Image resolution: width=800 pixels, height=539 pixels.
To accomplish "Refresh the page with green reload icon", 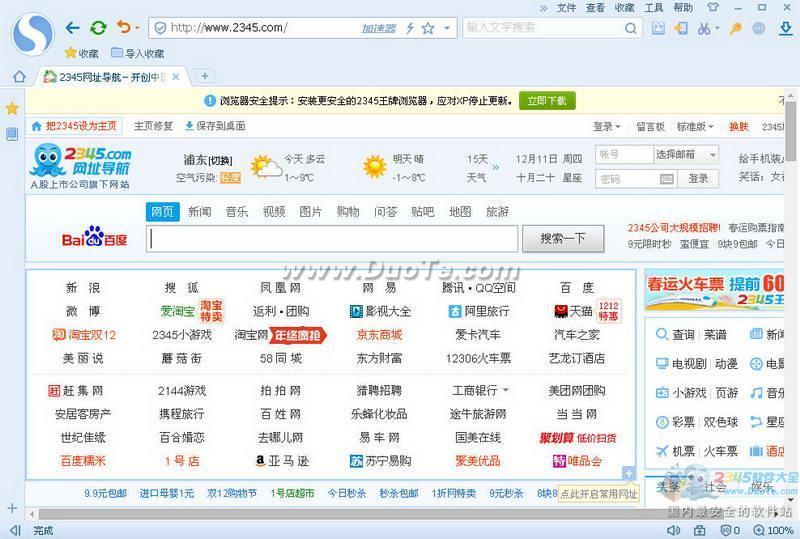I will click(97, 28).
